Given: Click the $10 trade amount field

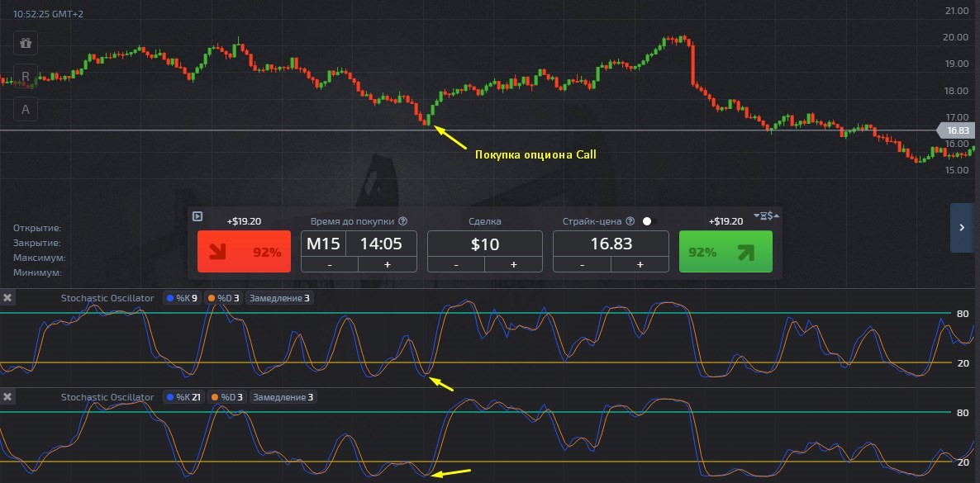Looking at the screenshot, I should click(484, 244).
